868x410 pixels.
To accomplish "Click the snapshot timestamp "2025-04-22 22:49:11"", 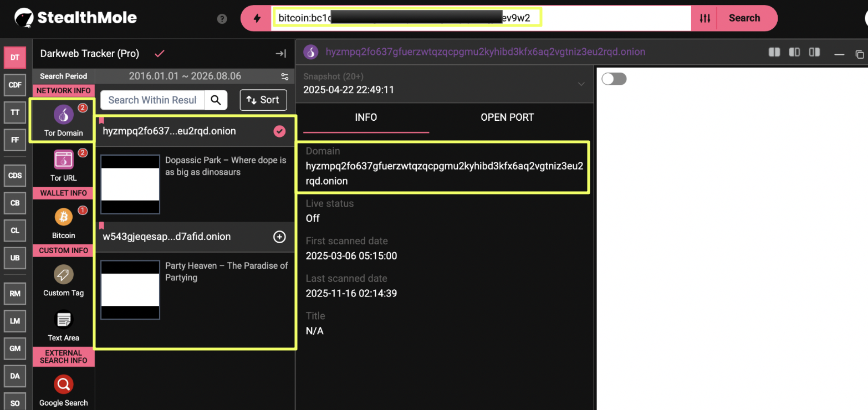I will coord(349,90).
